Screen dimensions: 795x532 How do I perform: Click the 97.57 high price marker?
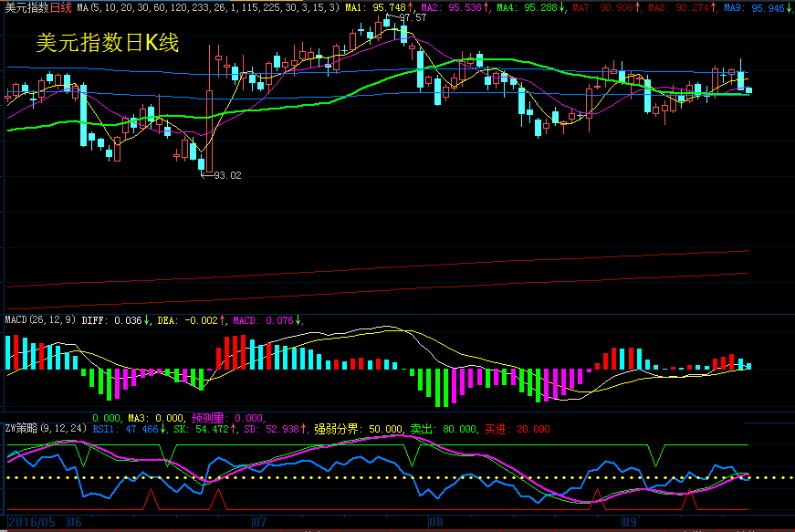[x=411, y=17]
